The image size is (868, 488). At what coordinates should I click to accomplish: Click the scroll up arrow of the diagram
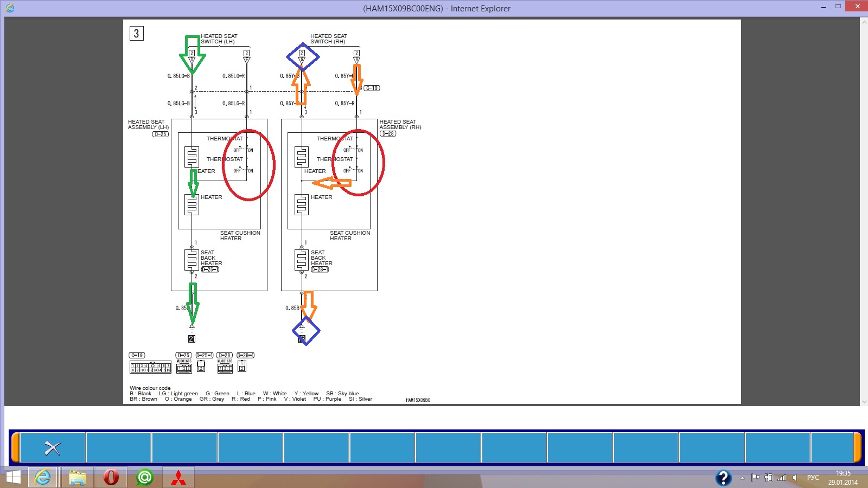coord(864,22)
